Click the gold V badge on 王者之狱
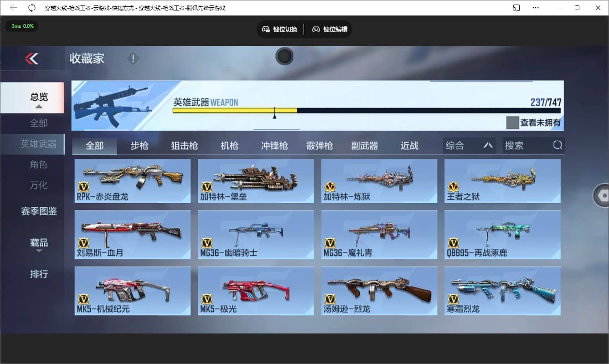 454,187
